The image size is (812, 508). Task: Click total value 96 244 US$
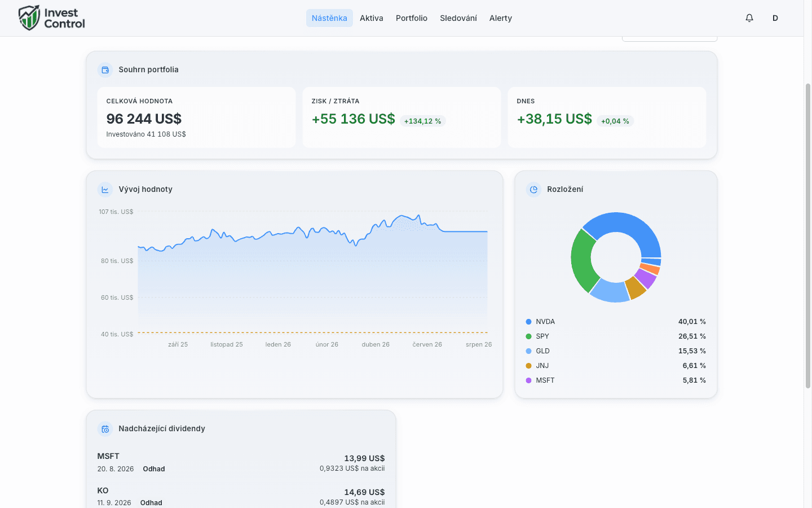point(144,119)
